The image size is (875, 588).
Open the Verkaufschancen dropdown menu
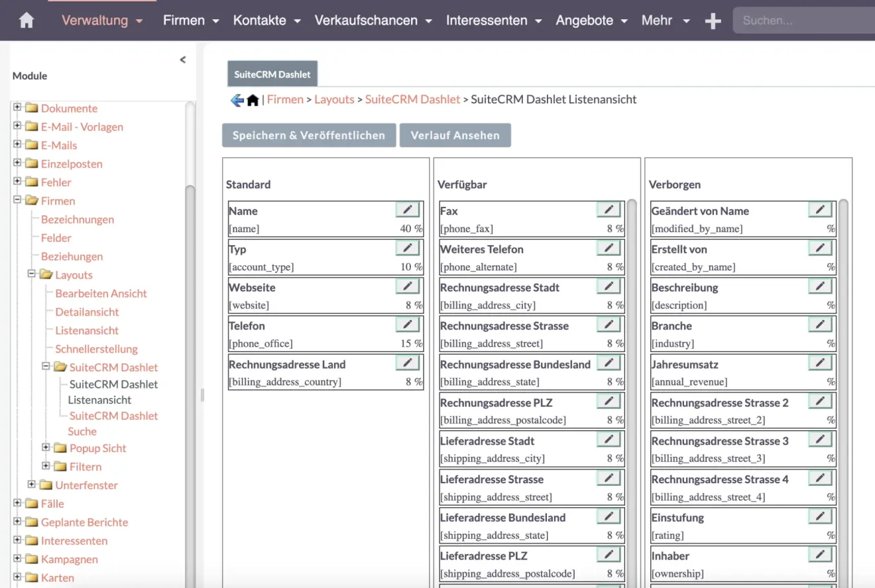373,21
